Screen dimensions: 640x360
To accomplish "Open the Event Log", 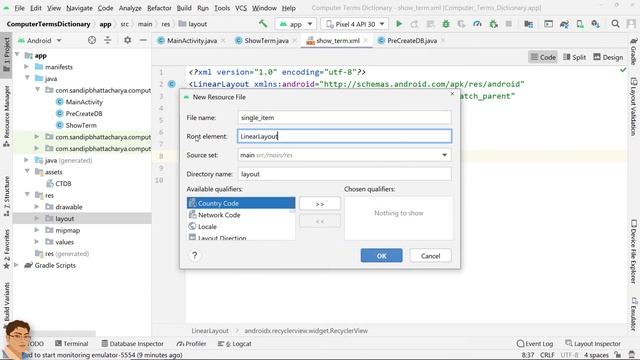I will (x=535, y=344).
